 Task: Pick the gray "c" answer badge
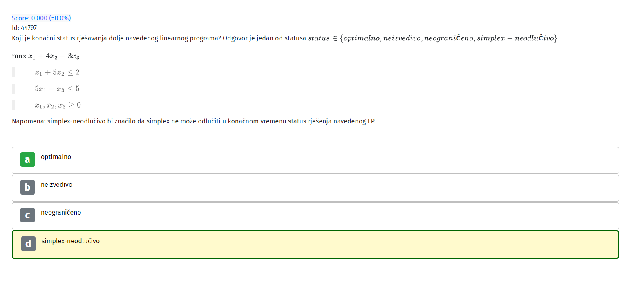(27, 215)
